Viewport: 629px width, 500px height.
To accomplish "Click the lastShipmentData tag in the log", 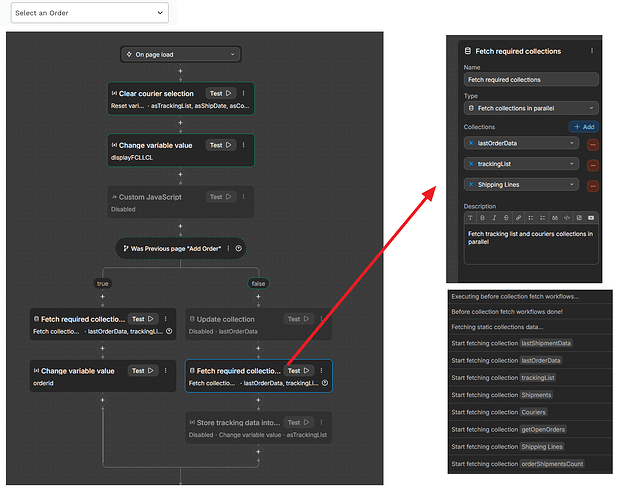I will click(x=546, y=343).
